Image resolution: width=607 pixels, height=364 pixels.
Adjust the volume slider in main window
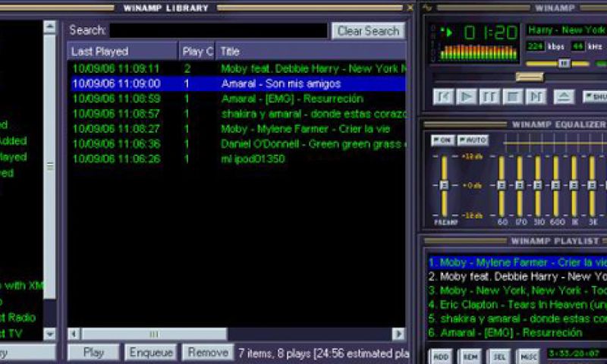(x=564, y=64)
